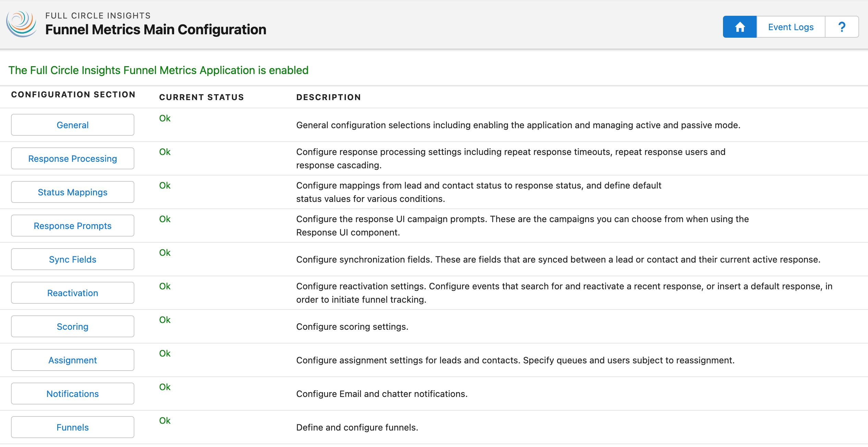Screen dimensions: 868x447
Task: Click the reactivation settings description
Action: pos(564,293)
